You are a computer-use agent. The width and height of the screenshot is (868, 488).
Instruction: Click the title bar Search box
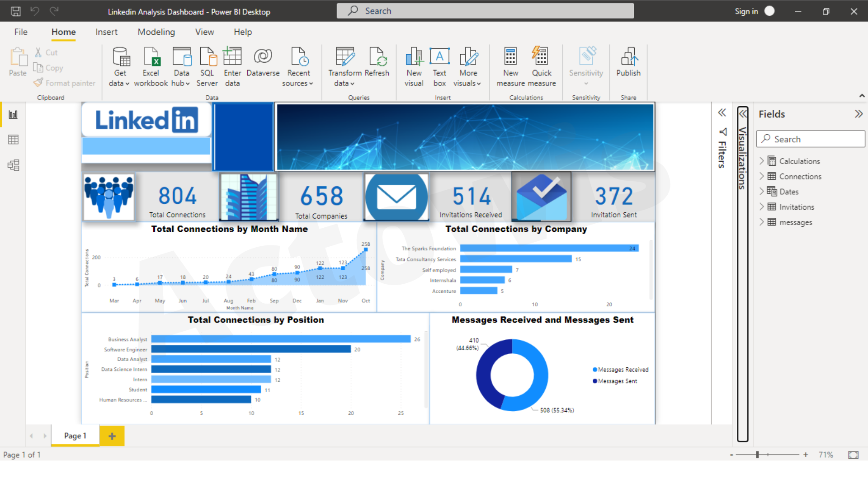485,11
